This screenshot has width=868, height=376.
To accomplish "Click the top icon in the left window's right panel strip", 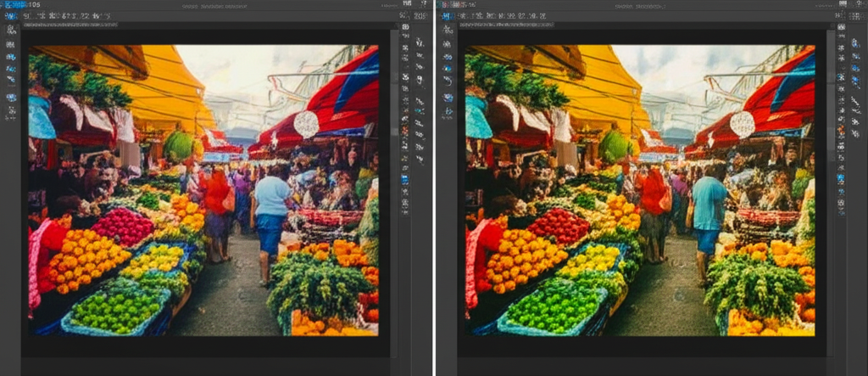I will click(x=405, y=27).
